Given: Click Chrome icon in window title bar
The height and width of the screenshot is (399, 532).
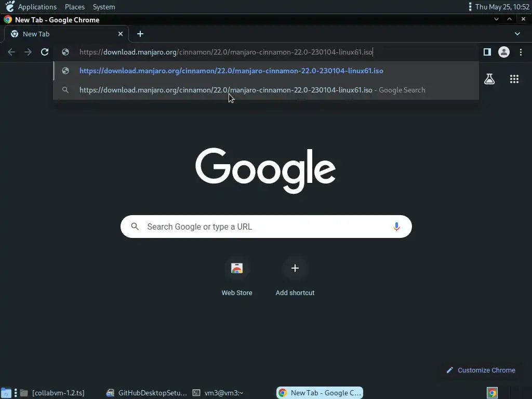Looking at the screenshot, I should (7, 19).
